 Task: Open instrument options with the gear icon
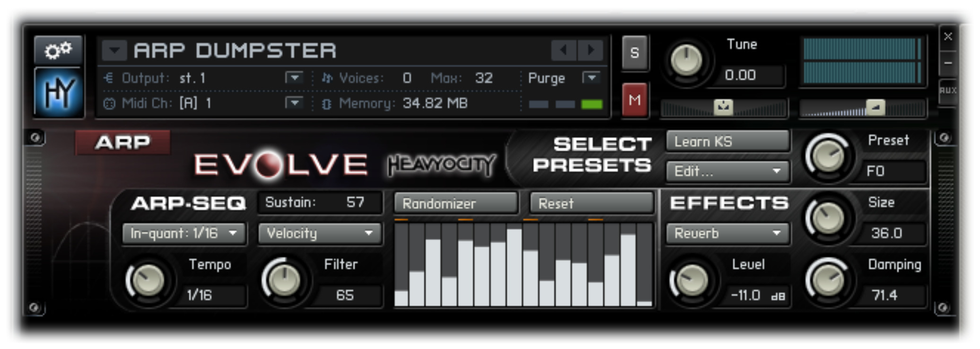58,50
